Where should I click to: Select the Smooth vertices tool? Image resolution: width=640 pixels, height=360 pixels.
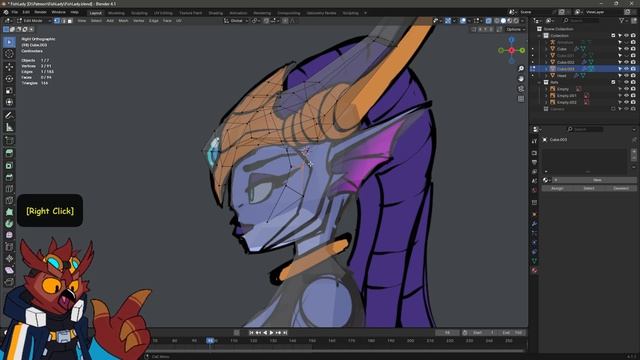coord(9,235)
